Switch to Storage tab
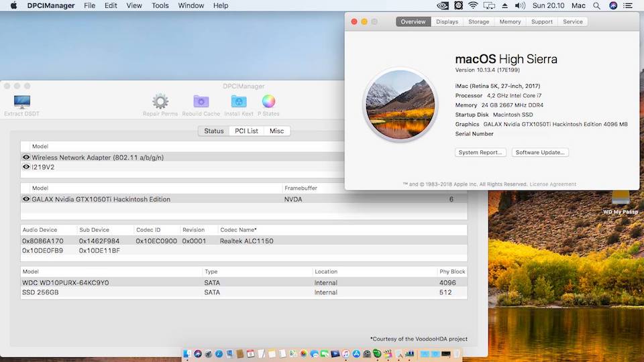This screenshot has height=362, width=644. pos(478,21)
